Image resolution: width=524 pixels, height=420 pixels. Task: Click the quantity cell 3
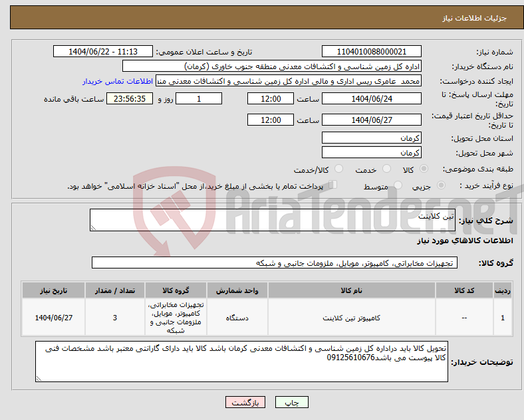(x=115, y=318)
